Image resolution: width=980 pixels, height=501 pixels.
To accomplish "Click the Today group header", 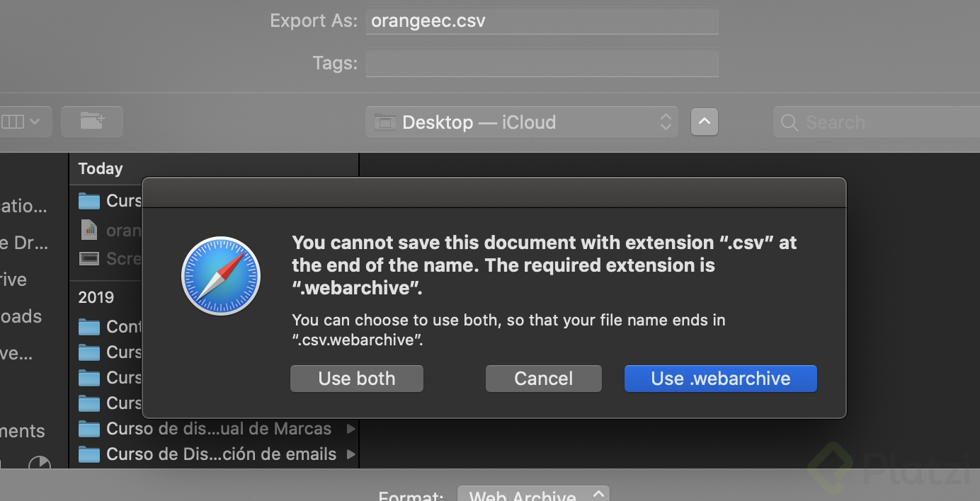I will (x=101, y=168).
